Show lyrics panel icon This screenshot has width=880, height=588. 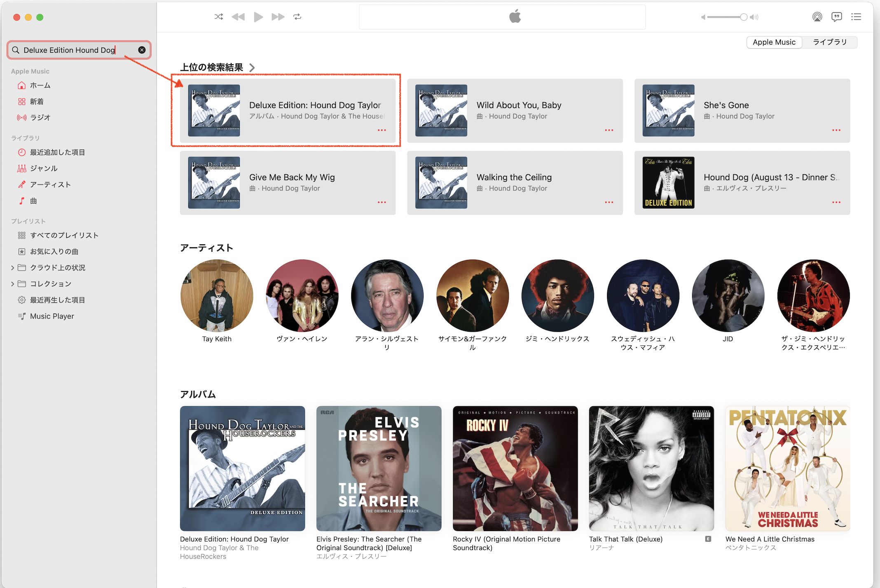click(x=836, y=17)
